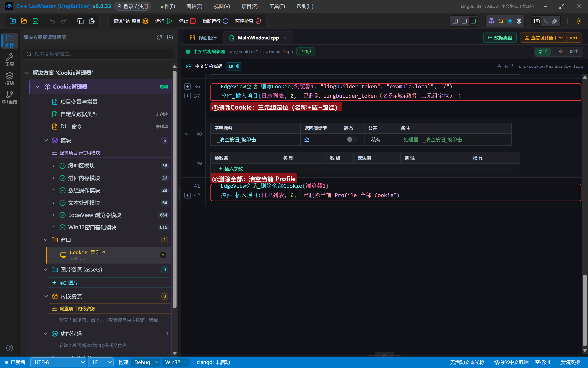Click the new project icon in toolbar
Image resolution: width=588 pixels, height=368 pixels.
tap(12, 21)
